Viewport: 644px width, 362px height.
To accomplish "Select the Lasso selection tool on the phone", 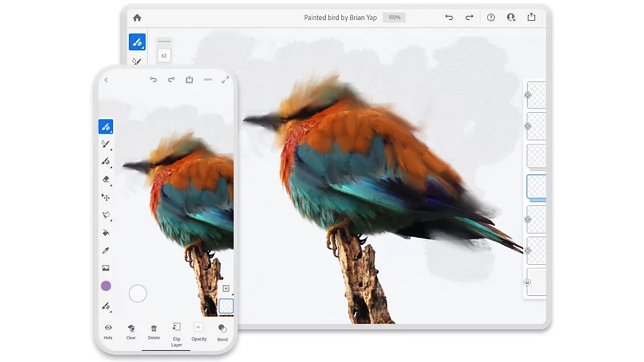I will click(105, 213).
